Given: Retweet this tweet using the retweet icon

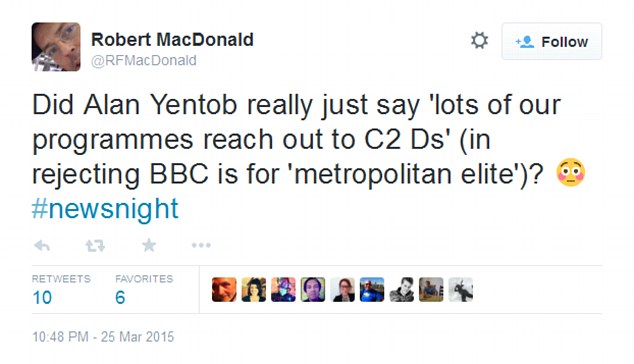Looking at the screenshot, I should pos(95,245).
